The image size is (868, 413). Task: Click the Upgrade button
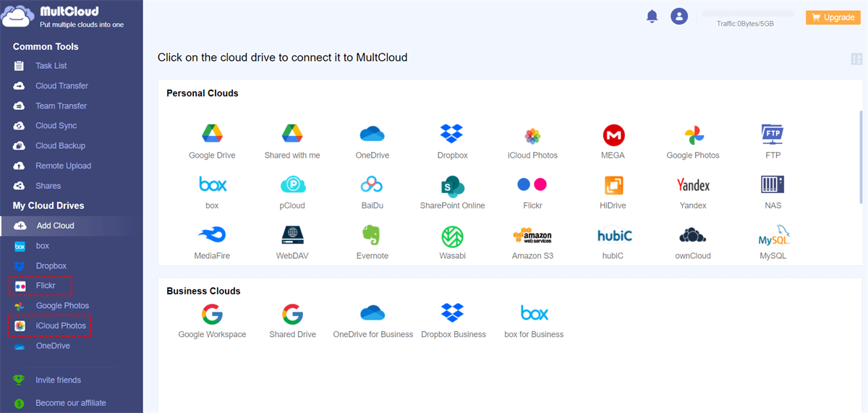pyautogui.click(x=833, y=17)
